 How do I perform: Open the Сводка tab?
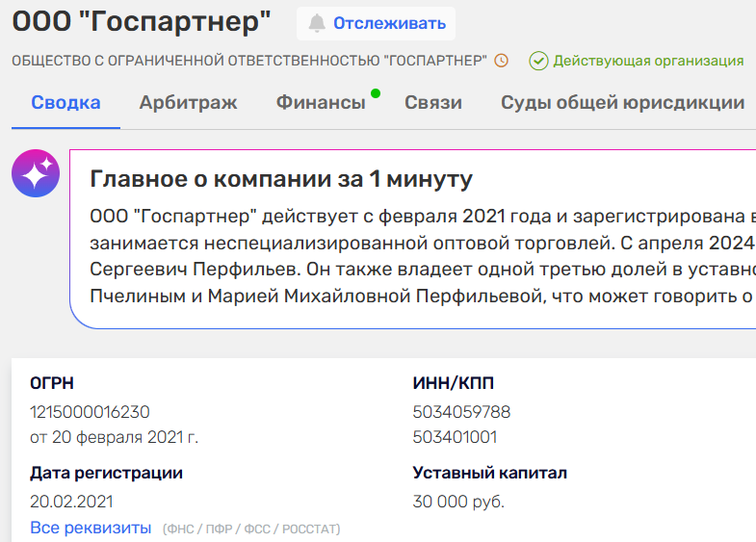coord(66,103)
